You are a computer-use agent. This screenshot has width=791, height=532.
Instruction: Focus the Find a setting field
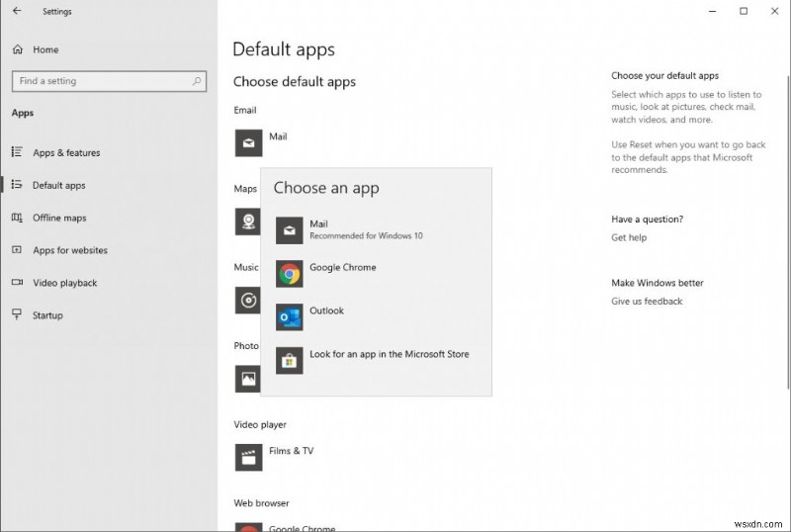(109, 81)
